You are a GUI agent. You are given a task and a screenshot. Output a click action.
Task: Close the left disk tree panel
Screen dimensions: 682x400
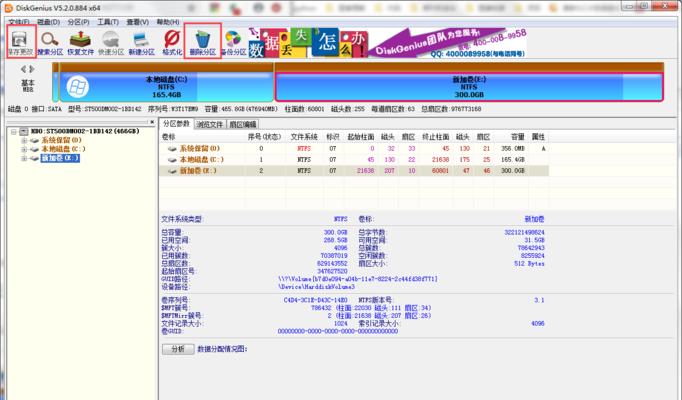(x=152, y=122)
